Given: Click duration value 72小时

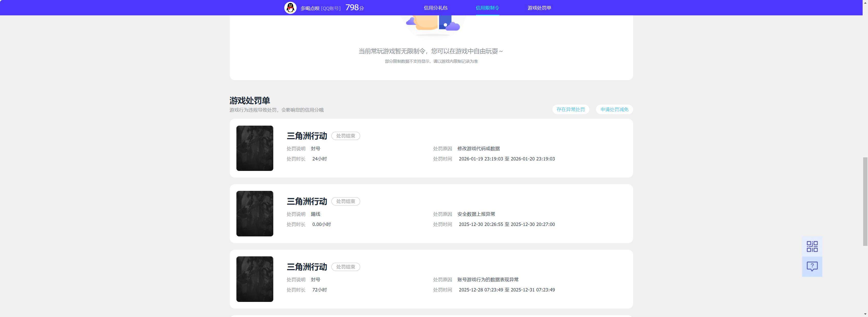Looking at the screenshot, I should click(x=319, y=290).
